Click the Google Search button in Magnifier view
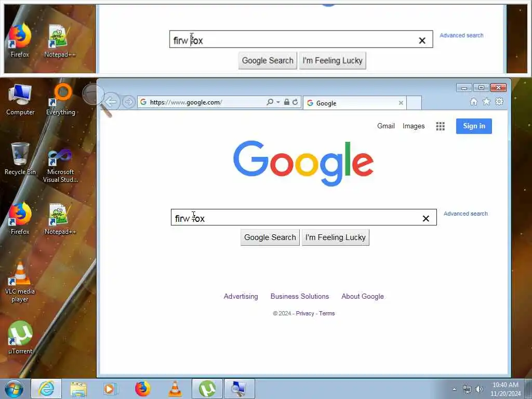Image resolution: width=532 pixels, height=399 pixels. click(x=268, y=60)
